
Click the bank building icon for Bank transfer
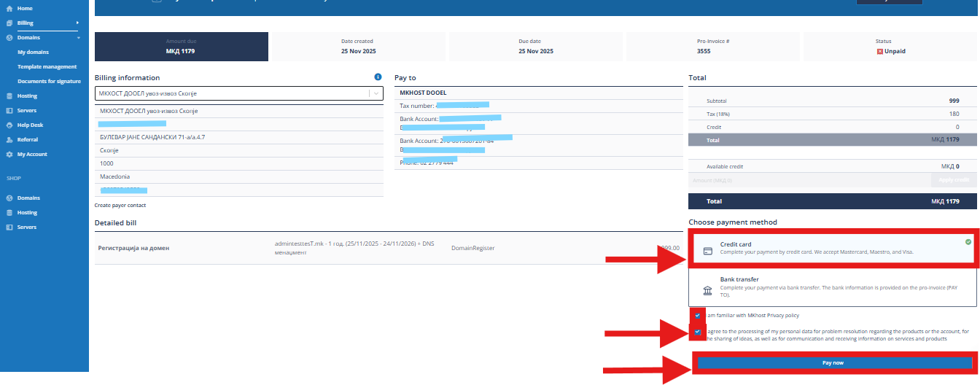coord(707,291)
